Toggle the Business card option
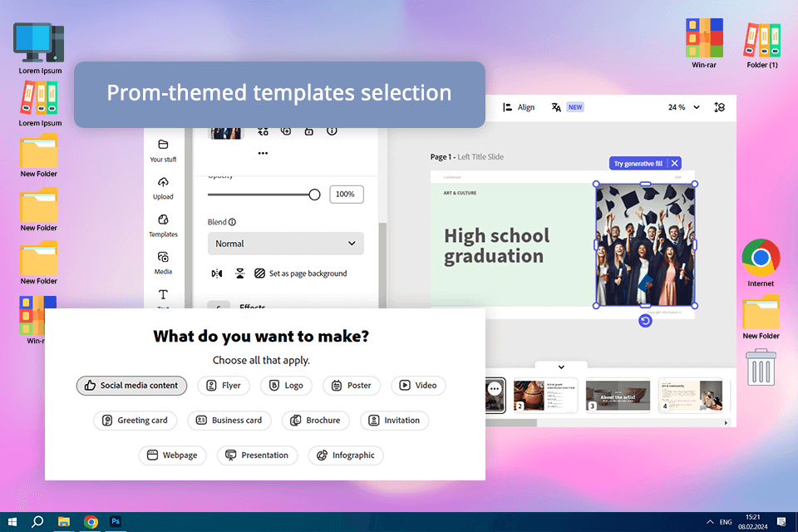 pos(229,421)
